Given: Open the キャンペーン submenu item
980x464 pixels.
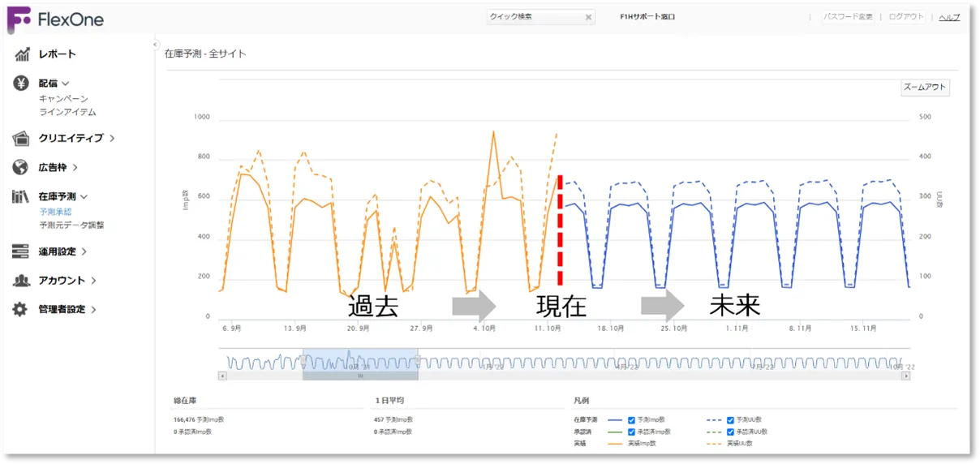Looking at the screenshot, I should pyautogui.click(x=63, y=98).
